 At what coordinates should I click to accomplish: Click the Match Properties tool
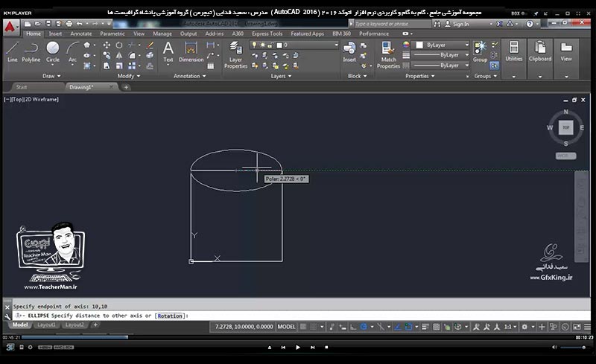point(388,56)
